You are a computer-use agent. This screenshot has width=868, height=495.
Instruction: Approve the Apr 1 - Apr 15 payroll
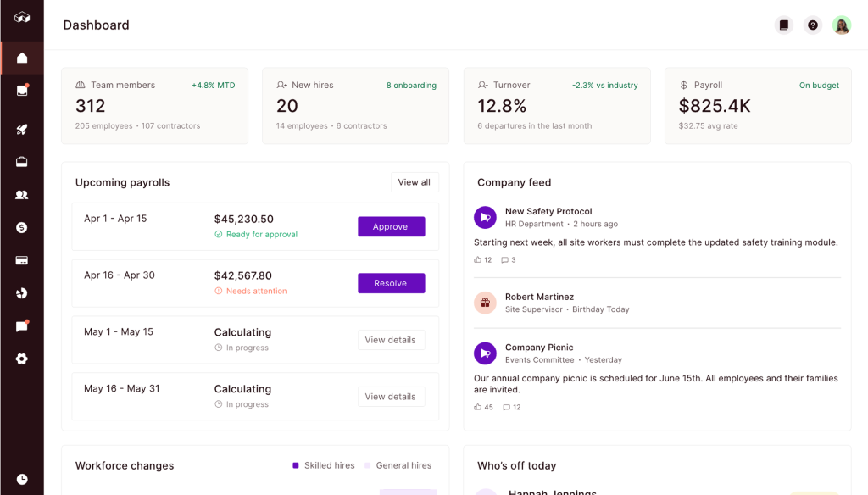point(391,227)
